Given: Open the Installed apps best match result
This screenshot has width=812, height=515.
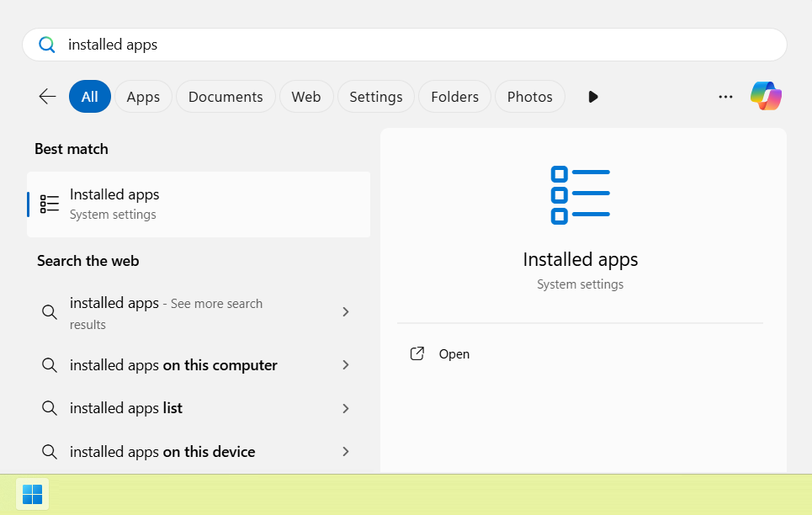Looking at the screenshot, I should (199, 204).
